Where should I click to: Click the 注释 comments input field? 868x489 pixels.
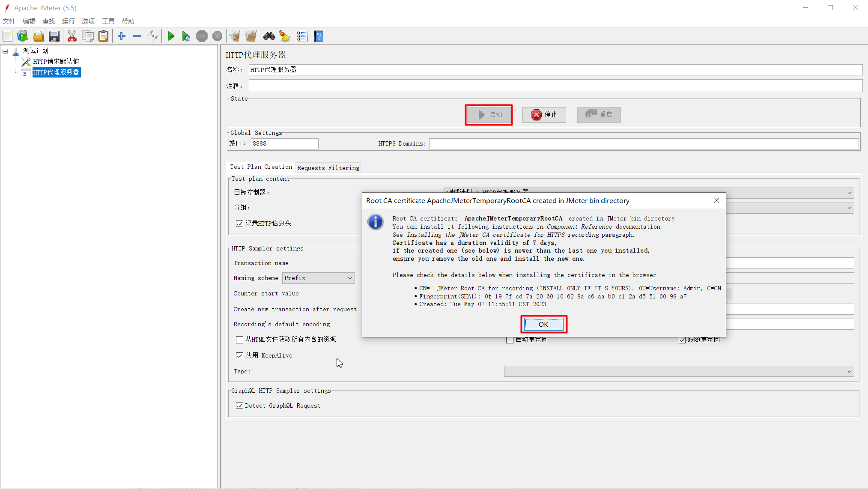555,86
